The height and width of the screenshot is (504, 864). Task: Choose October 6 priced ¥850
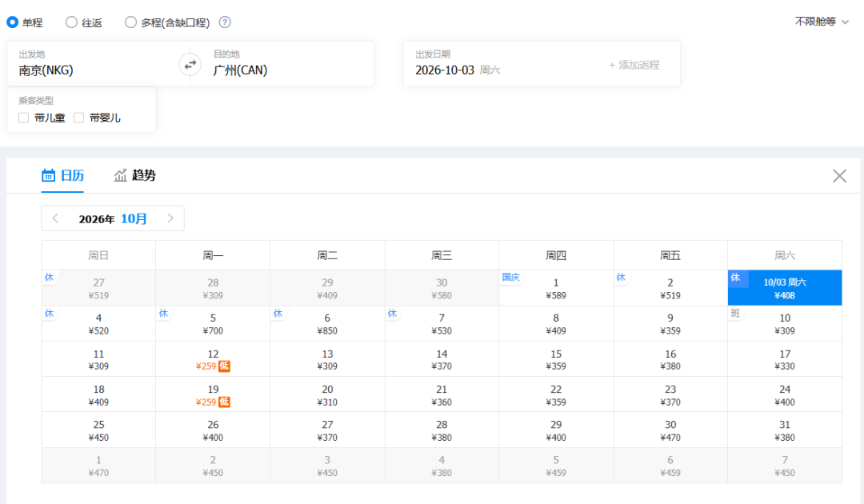(327, 324)
